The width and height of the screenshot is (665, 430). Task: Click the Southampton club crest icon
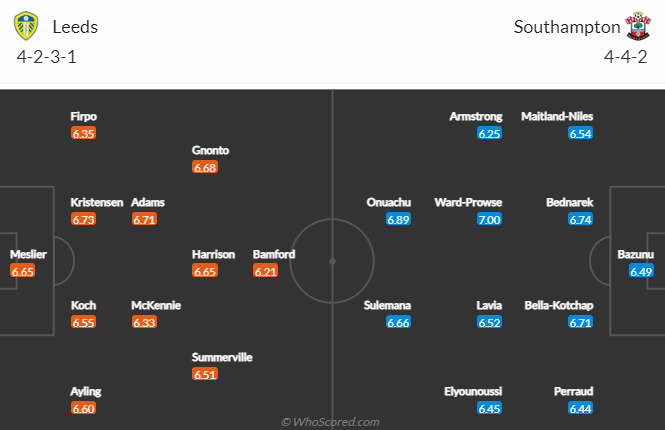coord(638,26)
